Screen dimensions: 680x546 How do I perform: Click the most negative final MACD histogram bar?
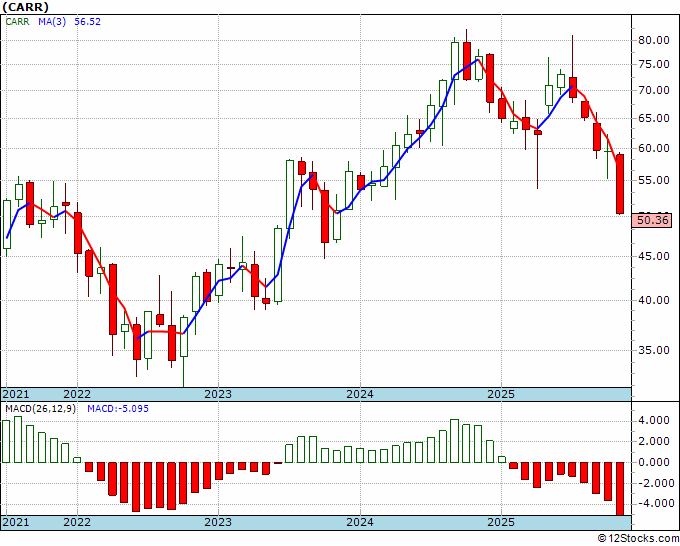(x=620, y=489)
